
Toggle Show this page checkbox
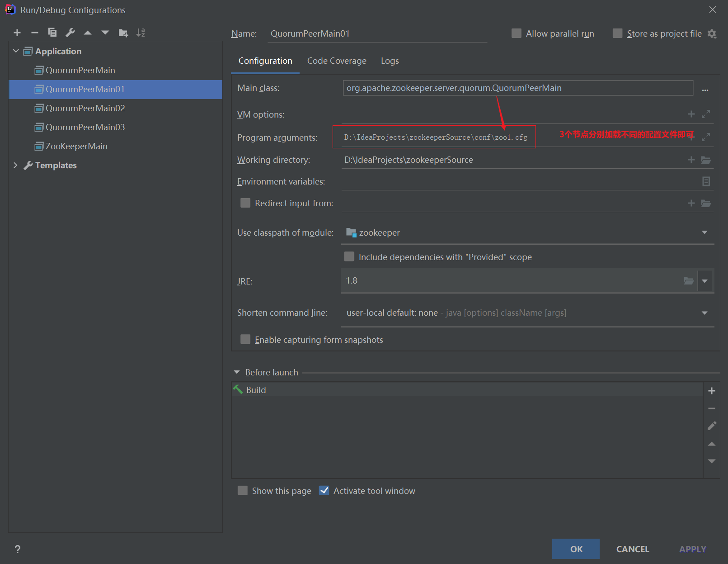(x=243, y=490)
